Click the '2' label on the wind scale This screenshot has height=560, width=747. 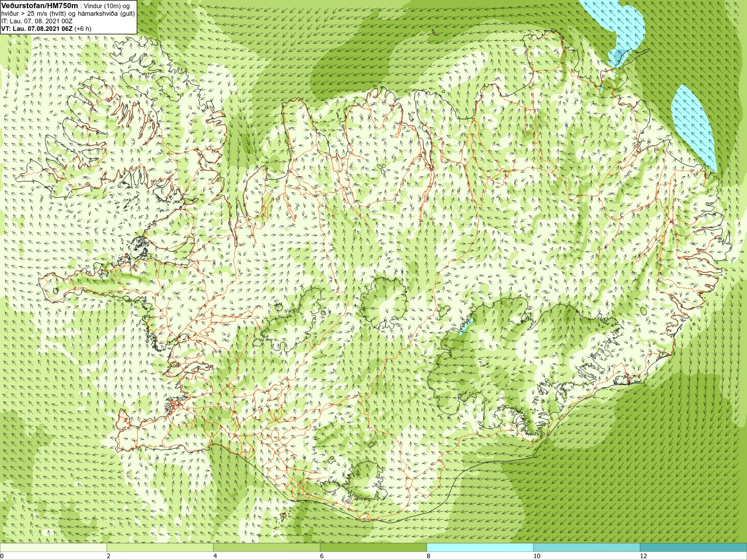109,556
